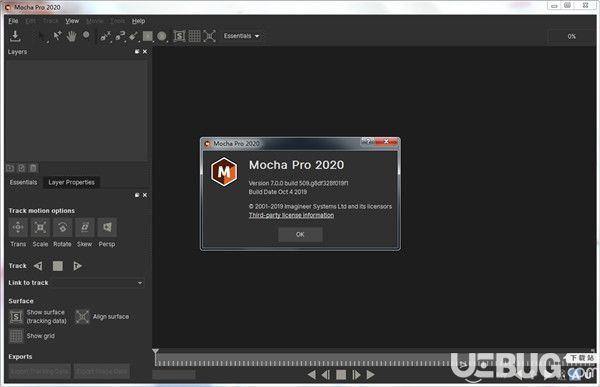600x387 pixels.
Task: Click the duplicate layer icon below Layers
Action: coord(22,168)
